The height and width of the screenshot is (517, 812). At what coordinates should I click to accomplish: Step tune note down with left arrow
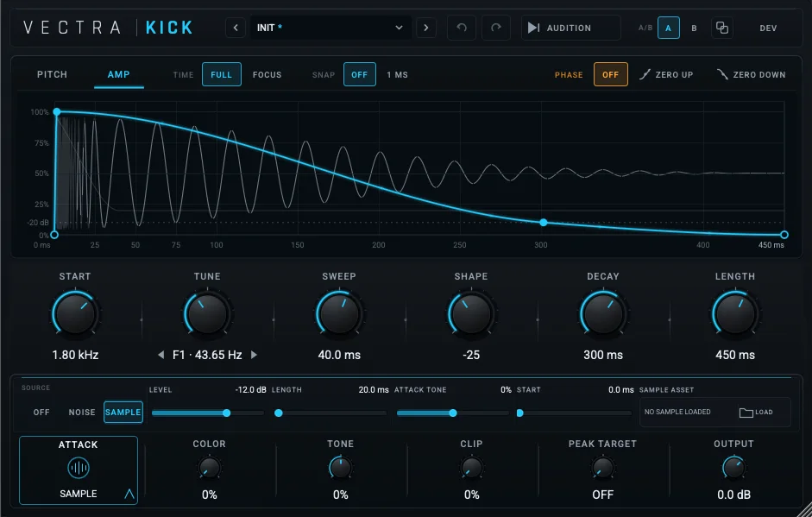coord(161,355)
